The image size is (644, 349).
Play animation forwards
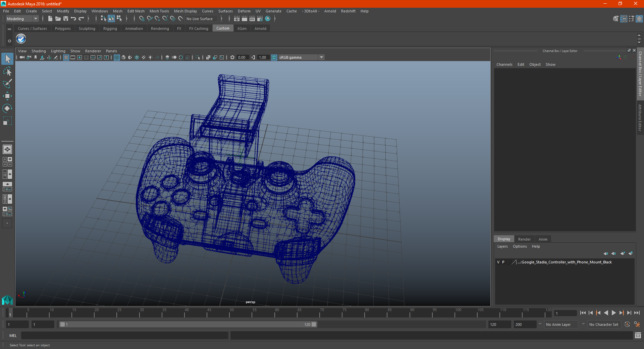pyautogui.click(x=614, y=313)
